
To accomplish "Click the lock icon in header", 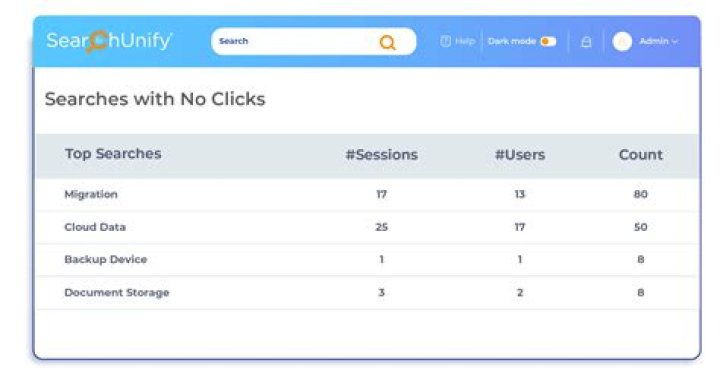I will coord(586,42).
